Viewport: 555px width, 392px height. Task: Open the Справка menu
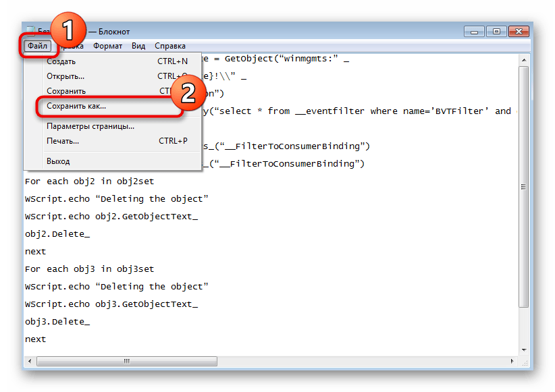pos(170,46)
